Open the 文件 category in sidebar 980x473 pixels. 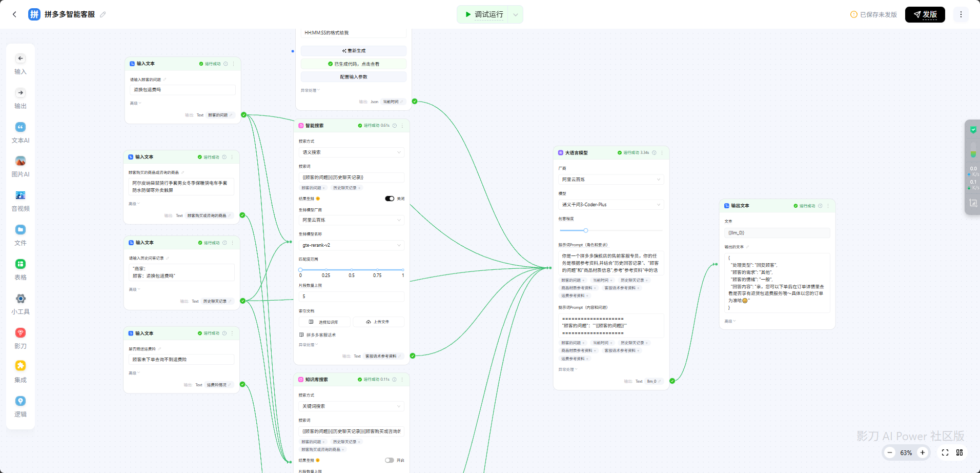pos(21,235)
